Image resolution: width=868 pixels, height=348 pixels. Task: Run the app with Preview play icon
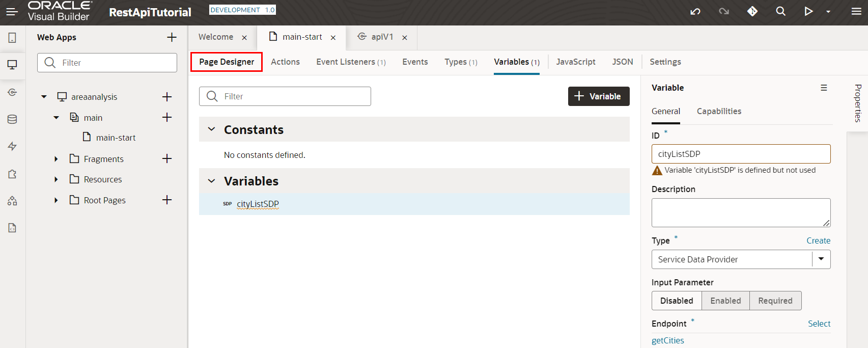coord(808,11)
